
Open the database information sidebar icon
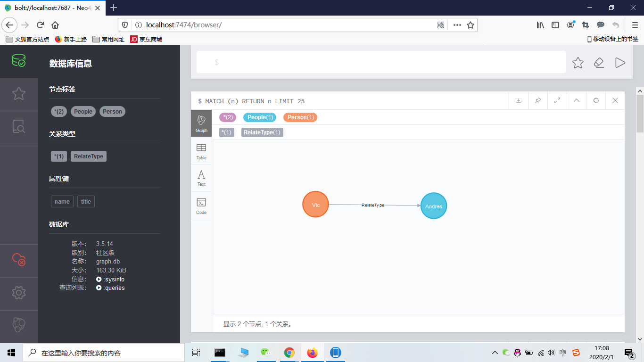[x=18, y=61]
